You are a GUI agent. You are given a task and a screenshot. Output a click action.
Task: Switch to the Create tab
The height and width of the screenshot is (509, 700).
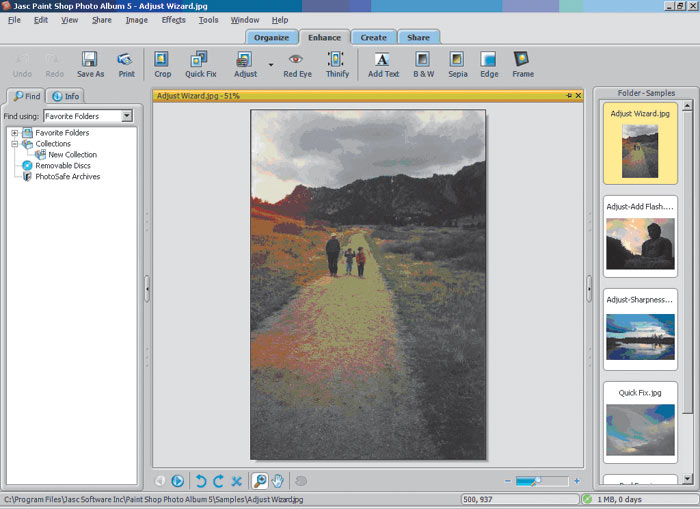pos(373,38)
